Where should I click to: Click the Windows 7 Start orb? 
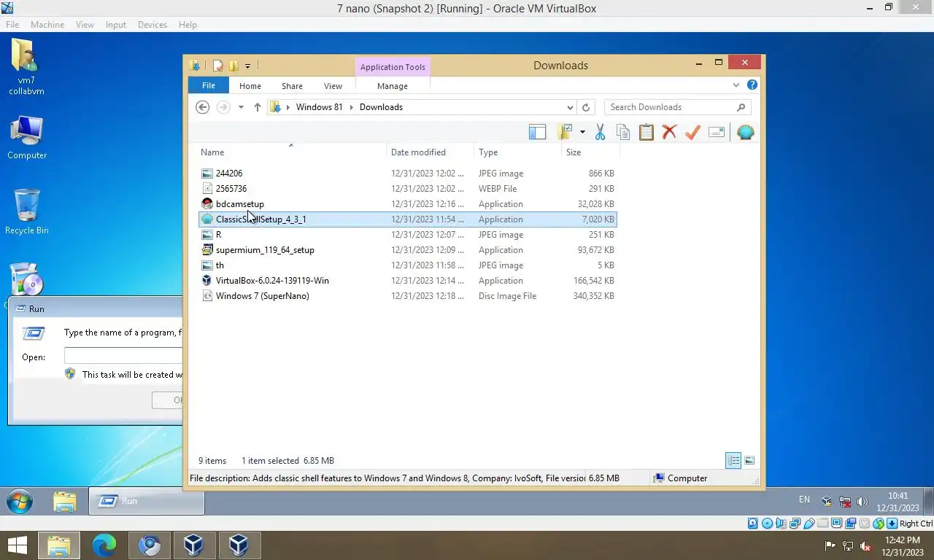(20, 501)
